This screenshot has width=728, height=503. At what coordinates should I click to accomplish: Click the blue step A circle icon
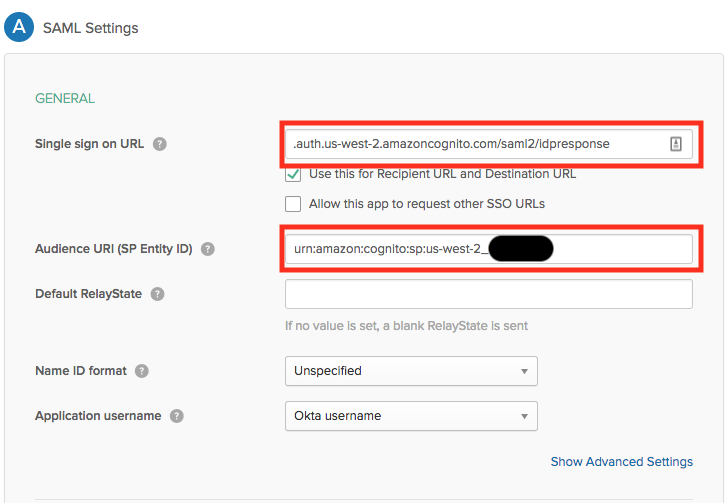pyautogui.click(x=19, y=27)
